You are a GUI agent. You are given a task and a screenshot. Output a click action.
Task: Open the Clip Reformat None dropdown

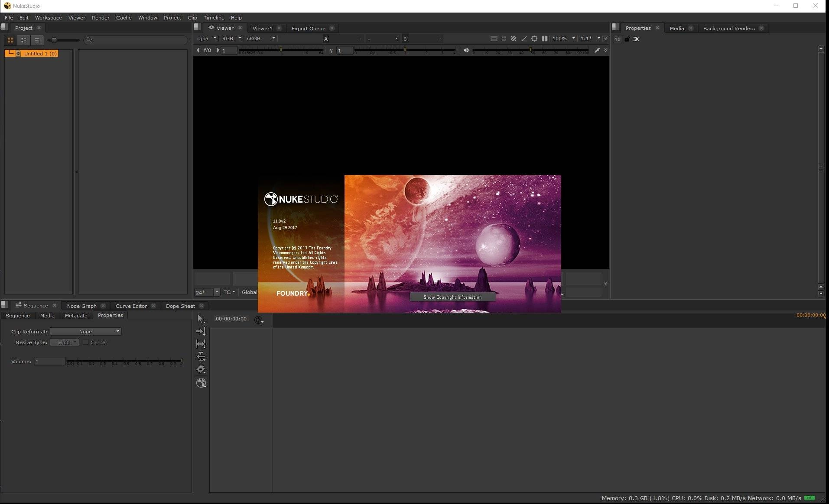pos(86,331)
